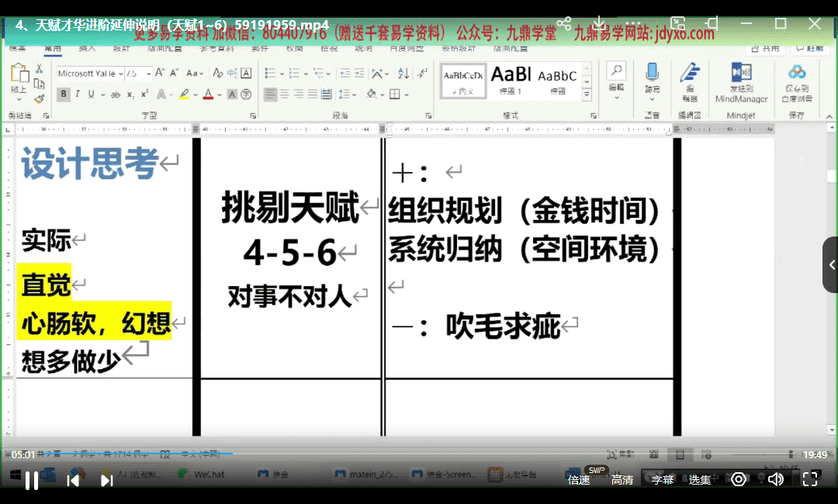Click the Send to MindManager icon
This screenshot has width=838, height=504.
pyautogui.click(x=741, y=75)
